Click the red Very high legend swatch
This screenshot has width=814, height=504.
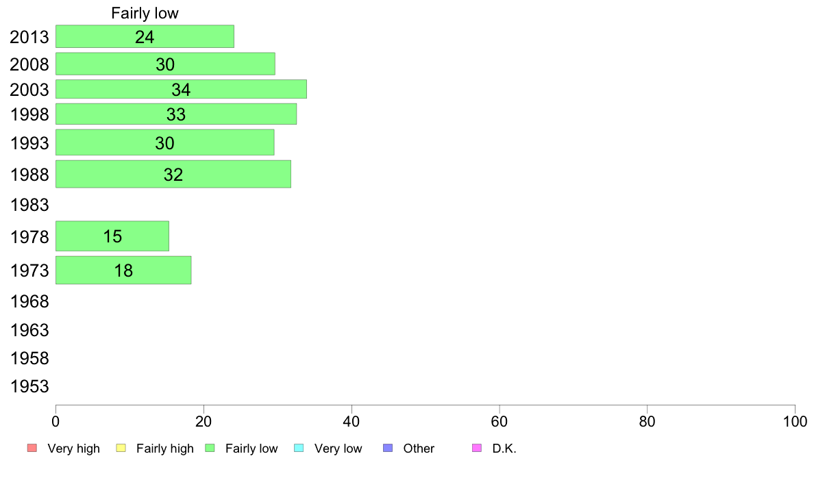[x=32, y=448]
